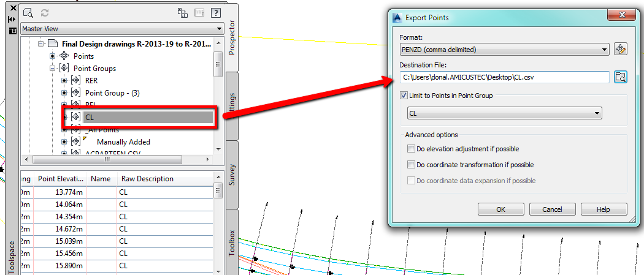
Task: Uncheck Limit to Points in Point Group
Action: coord(404,96)
